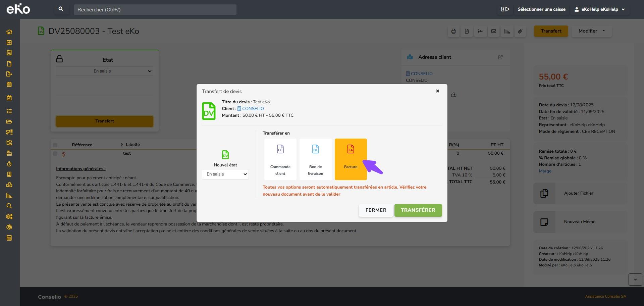Open the eKoHelp user menu
The width and height of the screenshot is (644, 306).
tap(600, 9)
